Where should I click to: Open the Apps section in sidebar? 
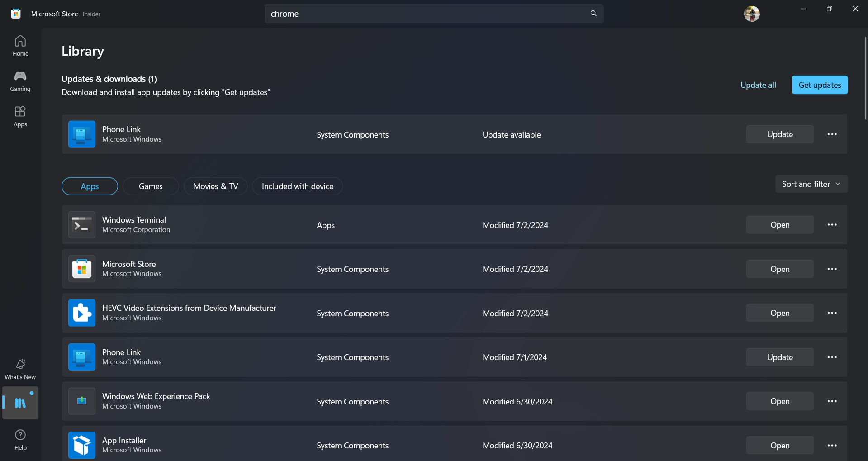pyautogui.click(x=20, y=116)
